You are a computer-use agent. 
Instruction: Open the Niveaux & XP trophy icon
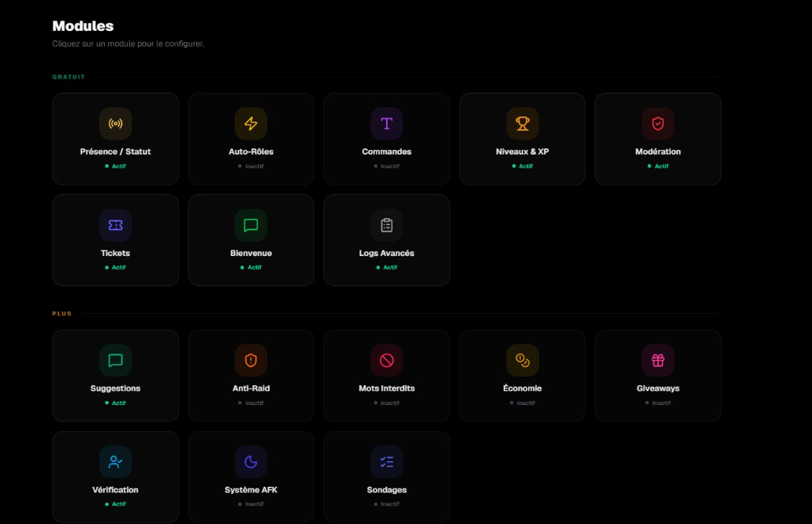click(523, 124)
